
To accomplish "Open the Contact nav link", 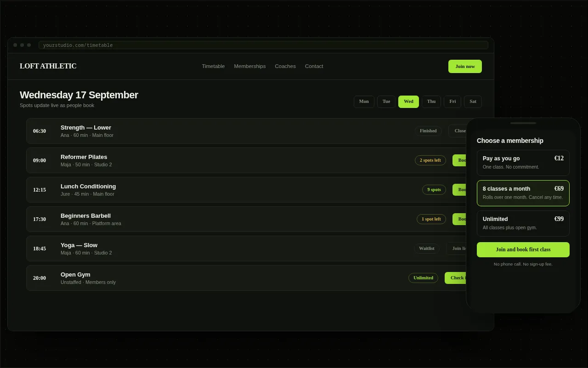I will [314, 66].
